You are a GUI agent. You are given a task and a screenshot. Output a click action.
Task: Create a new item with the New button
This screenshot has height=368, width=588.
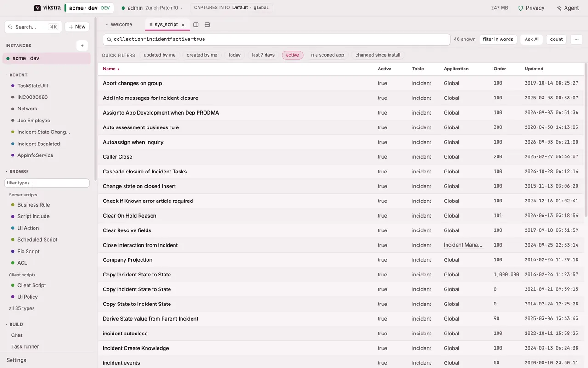[77, 27]
